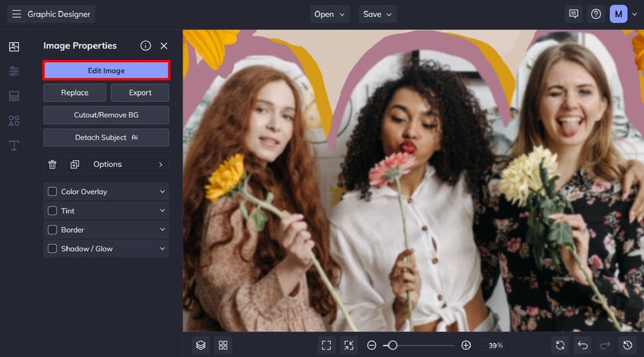Click the fit to screen icon
Screen dimensions: 644x357
pos(326,345)
